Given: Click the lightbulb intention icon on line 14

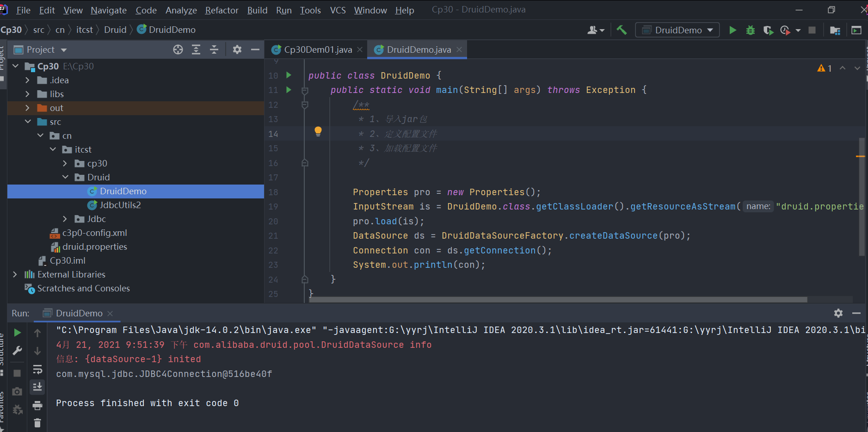Looking at the screenshot, I should (x=318, y=131).
